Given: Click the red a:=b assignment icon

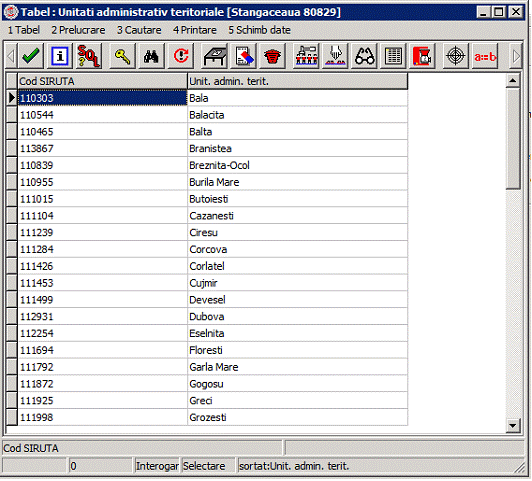Looking at the screenshot, I should point(485,56).
